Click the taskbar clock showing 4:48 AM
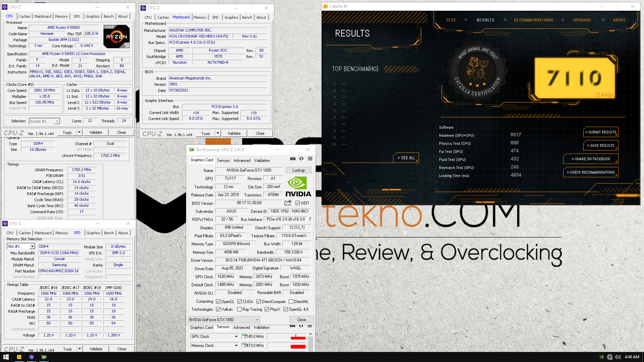644x362 pixels. click(x=632, y=357)
